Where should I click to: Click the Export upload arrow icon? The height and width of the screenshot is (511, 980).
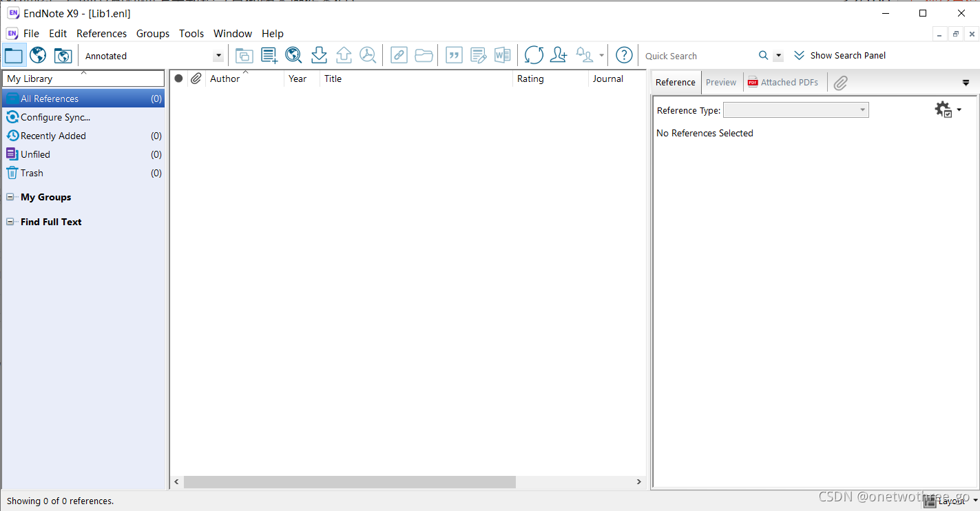coord(344,56)
